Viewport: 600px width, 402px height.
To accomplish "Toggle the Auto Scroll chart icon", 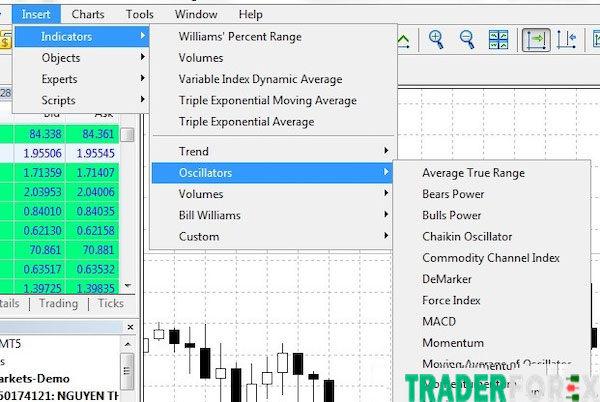I will click(536, 39).
